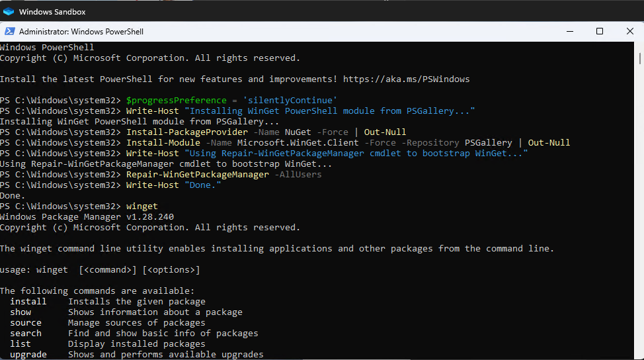
Task: Click 'Installing WinGet PowerShell module from PSGallery...' output line
Action: [x=140, y=122]
